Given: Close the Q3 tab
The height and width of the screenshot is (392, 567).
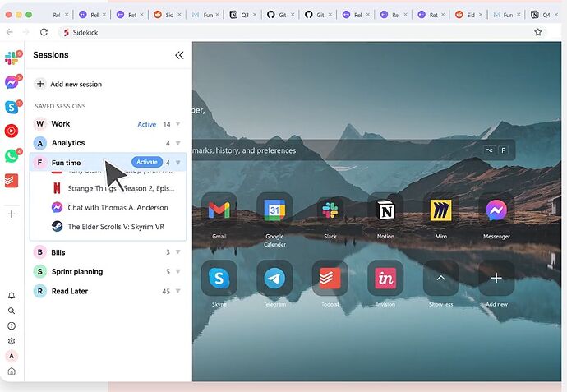Looking at the screenshot, I should point(255,15).
